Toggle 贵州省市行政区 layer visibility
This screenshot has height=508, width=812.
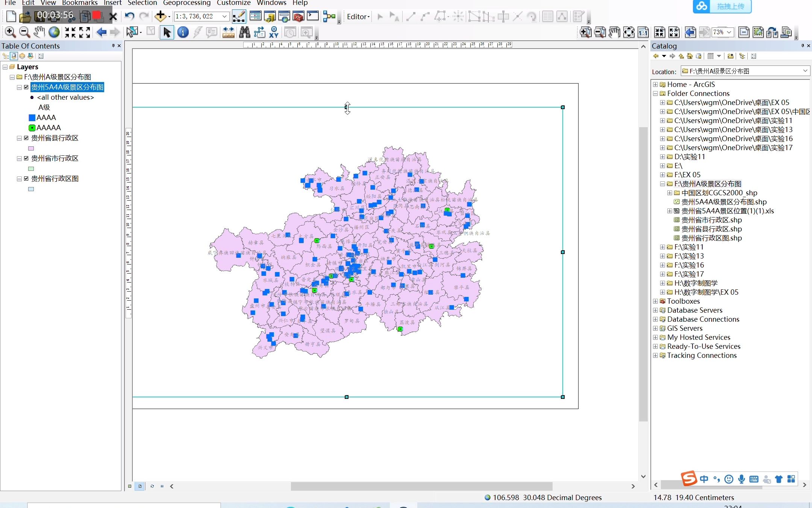click(x=26, y=158)
